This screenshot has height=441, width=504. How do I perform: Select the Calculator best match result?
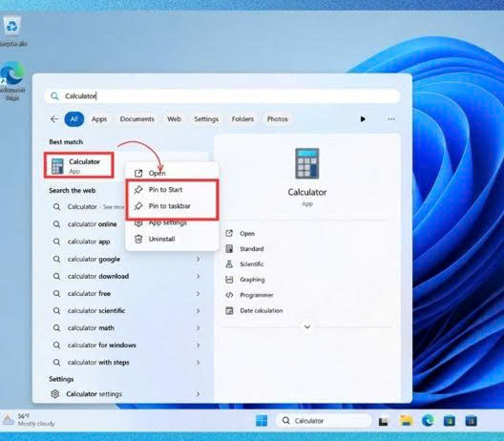[79, 165]
